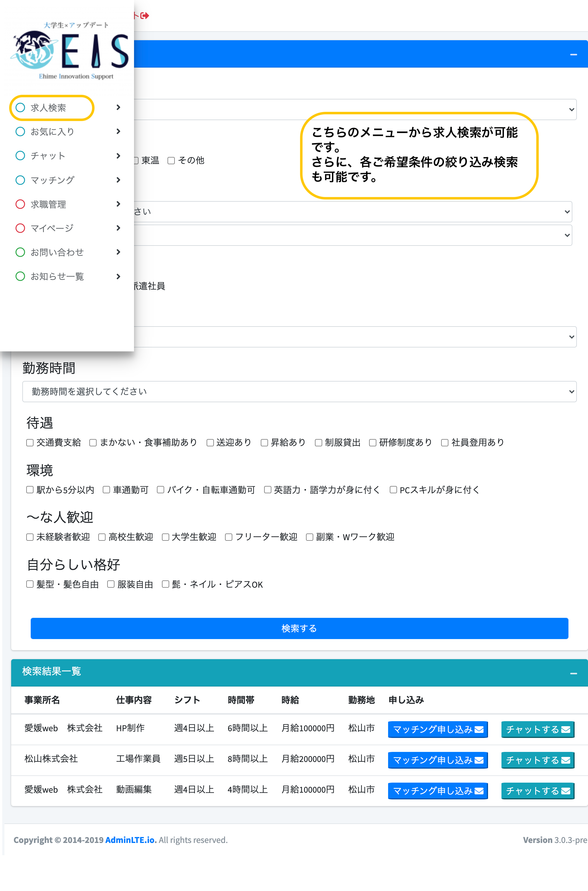588x891 pixels.
Task: Select the マッチング circle icon in sidebar
Action: (x=20, y=180)
